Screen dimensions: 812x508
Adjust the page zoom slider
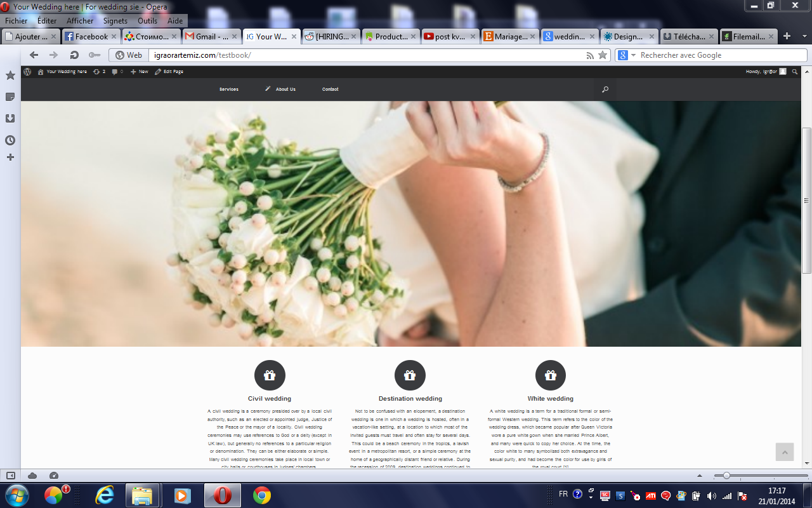(x=726, y=476)
